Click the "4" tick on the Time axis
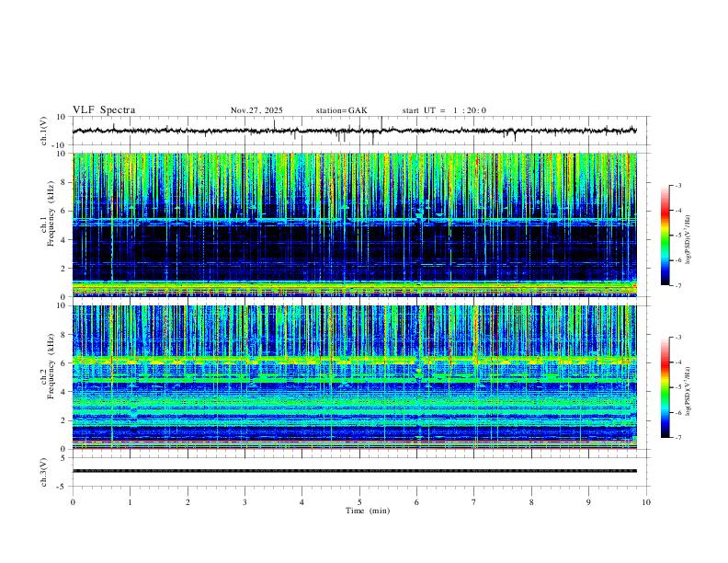Image resolution: width=728 pixels, height=563 pixels. point(302,502)
